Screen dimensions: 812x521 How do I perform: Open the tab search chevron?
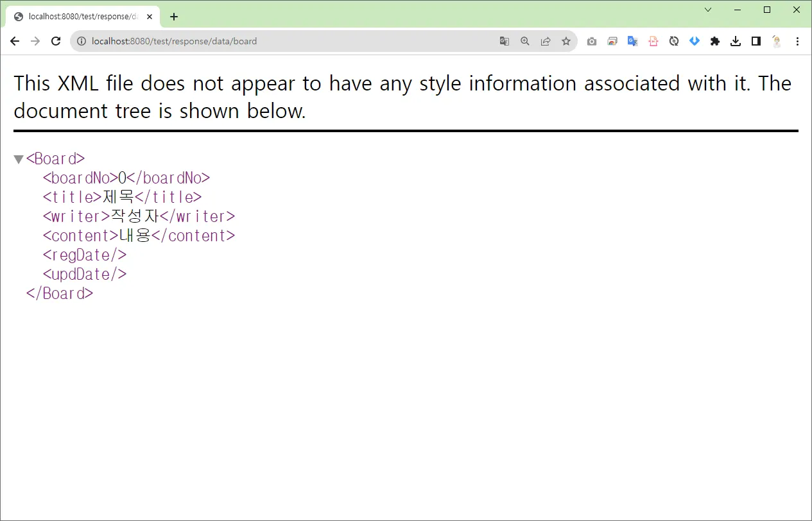coord(708,10)
